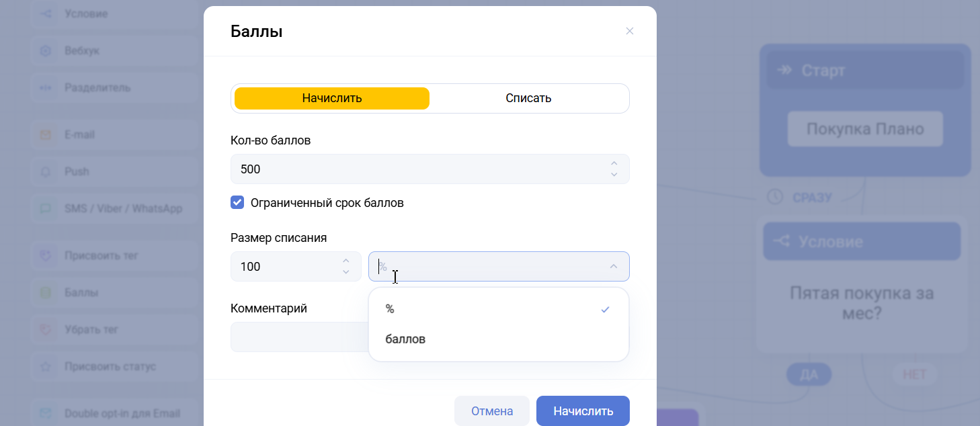
Task: Click the Вебхук icon in sidebar
Action: 46,51
